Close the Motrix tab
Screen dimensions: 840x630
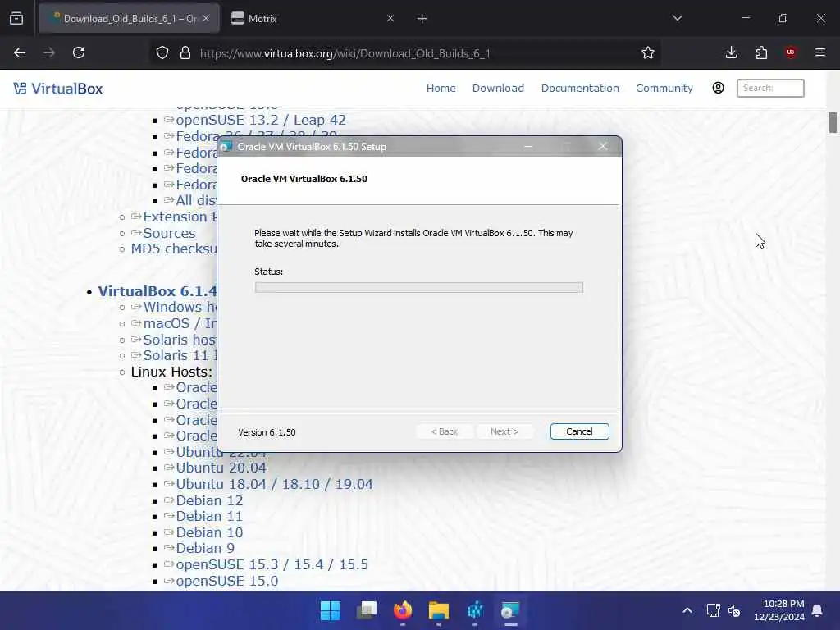(390, 18)
